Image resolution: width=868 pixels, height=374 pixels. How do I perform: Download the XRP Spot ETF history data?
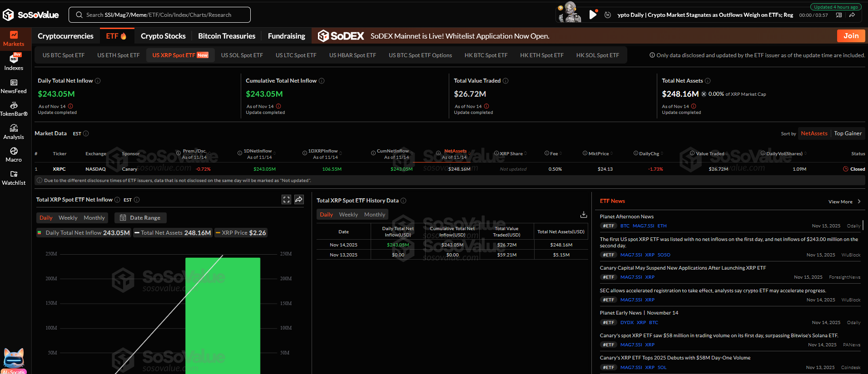click(x=584, y=214)
